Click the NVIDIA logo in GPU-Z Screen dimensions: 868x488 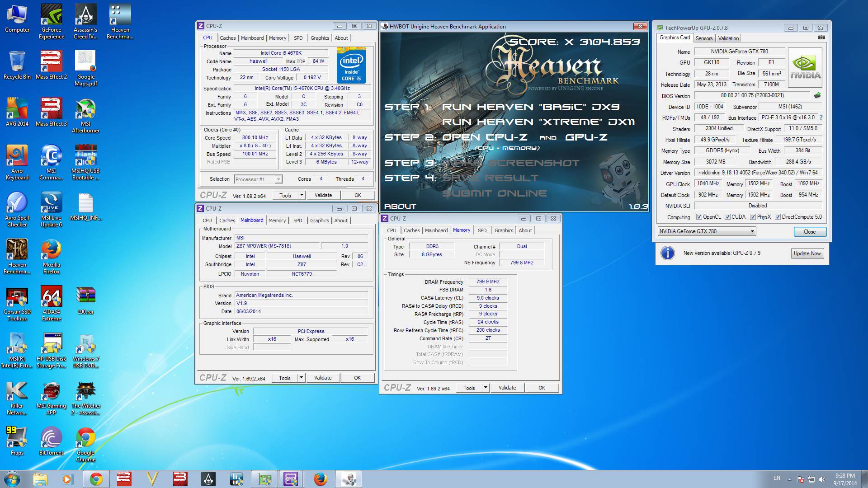click(x=805, y=68)
